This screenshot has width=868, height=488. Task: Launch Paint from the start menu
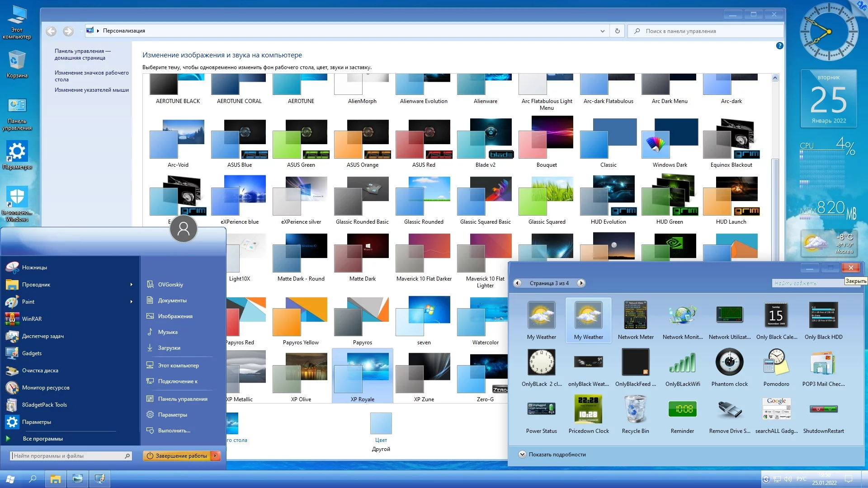(28, 302)
